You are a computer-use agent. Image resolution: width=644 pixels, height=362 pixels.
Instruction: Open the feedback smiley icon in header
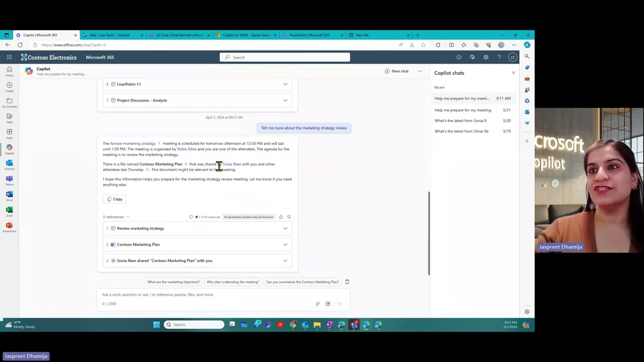tap(458, 57)
